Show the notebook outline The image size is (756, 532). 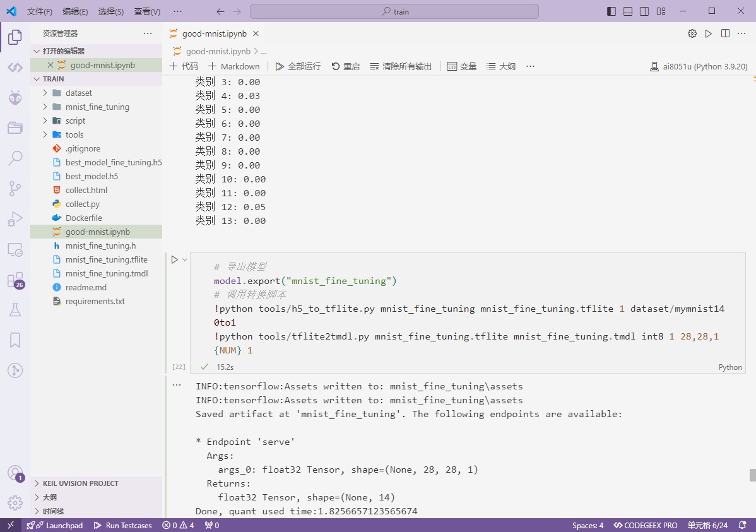pos(502,66)
